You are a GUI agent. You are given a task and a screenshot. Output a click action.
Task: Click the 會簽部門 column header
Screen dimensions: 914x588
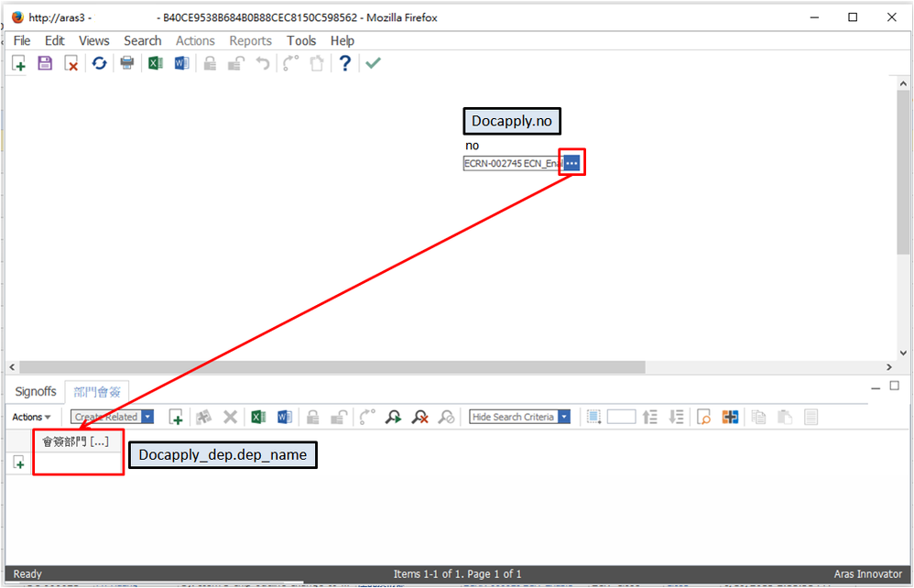tap(76, 441)
